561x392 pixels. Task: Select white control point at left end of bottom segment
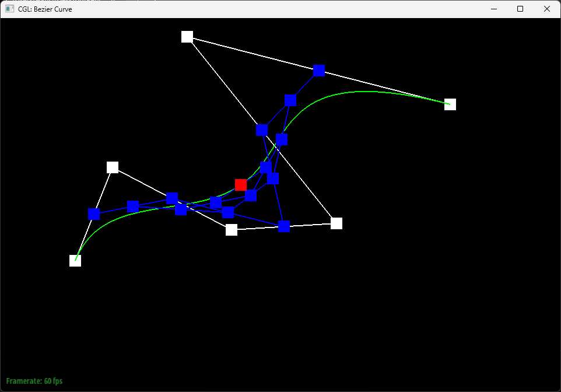click(x=232, y=230)
